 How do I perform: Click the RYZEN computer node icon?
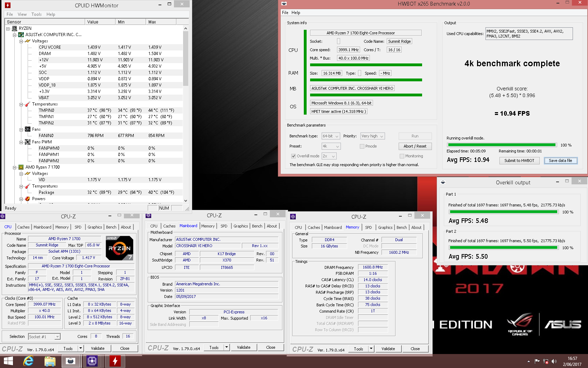pos(15,28)
